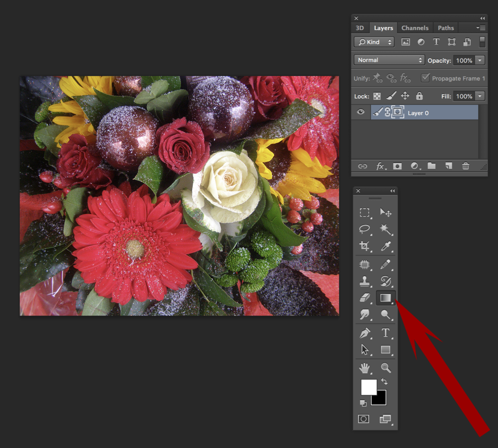Screen dimensions: 498x448
Task: Unify layer visibility
Action: [x=391, y=78]
